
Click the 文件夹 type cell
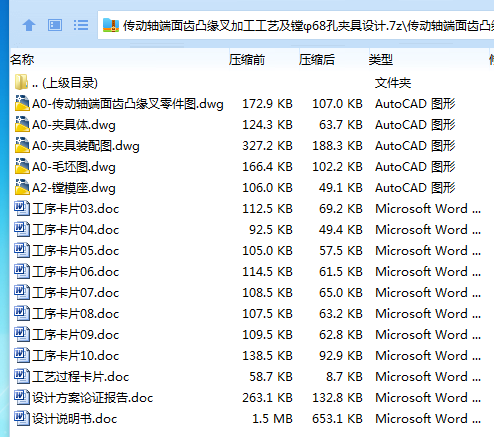(393, 83)
